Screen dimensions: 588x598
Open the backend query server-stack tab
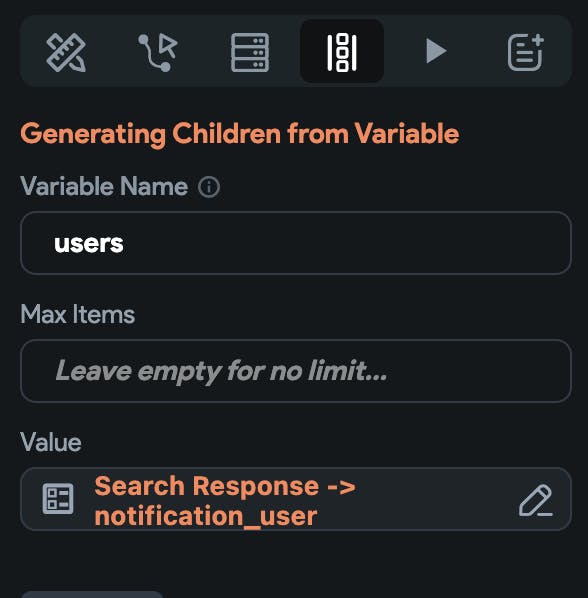point(250,52)
